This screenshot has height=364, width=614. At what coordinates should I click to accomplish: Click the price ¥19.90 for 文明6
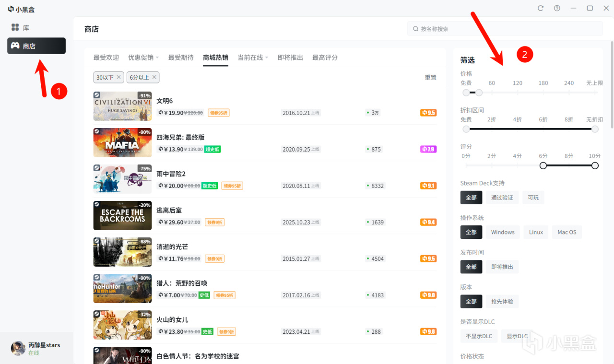[x=174, y=113]
